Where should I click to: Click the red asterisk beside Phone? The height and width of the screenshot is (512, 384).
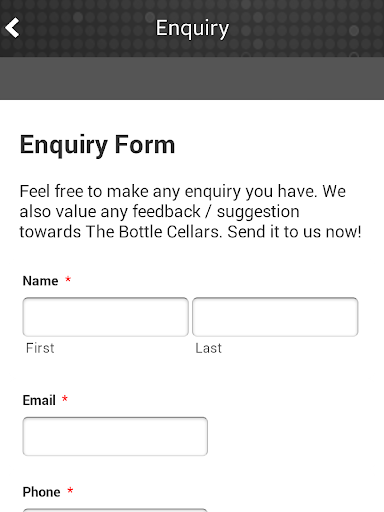pyautogui.click(x=70, y=490)
